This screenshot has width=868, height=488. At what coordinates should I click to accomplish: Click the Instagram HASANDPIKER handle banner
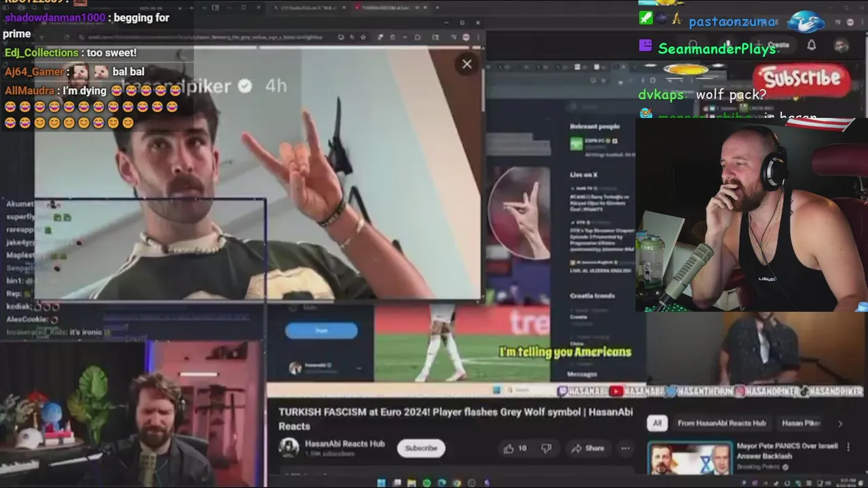766,391
